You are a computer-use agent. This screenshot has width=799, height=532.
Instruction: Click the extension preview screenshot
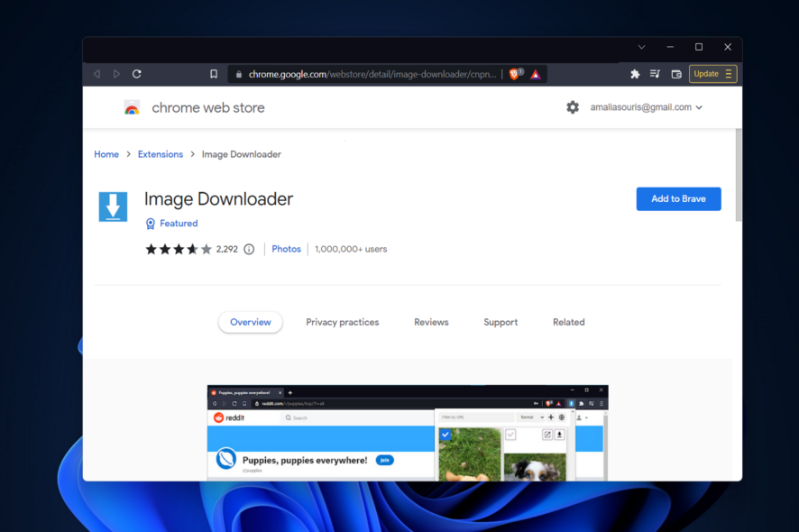408,433
